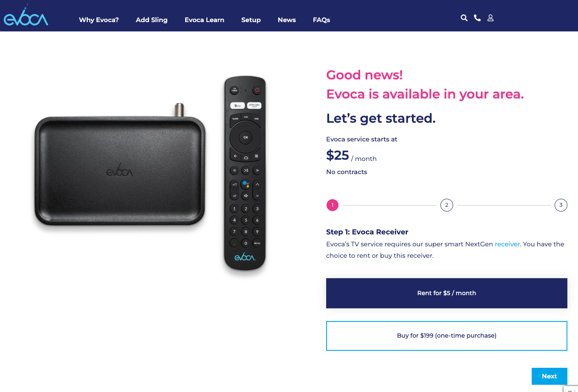Screen dimensions: 578x392
Task: Choose Buy for $199 one-time purchase
Action: (447, 336)
